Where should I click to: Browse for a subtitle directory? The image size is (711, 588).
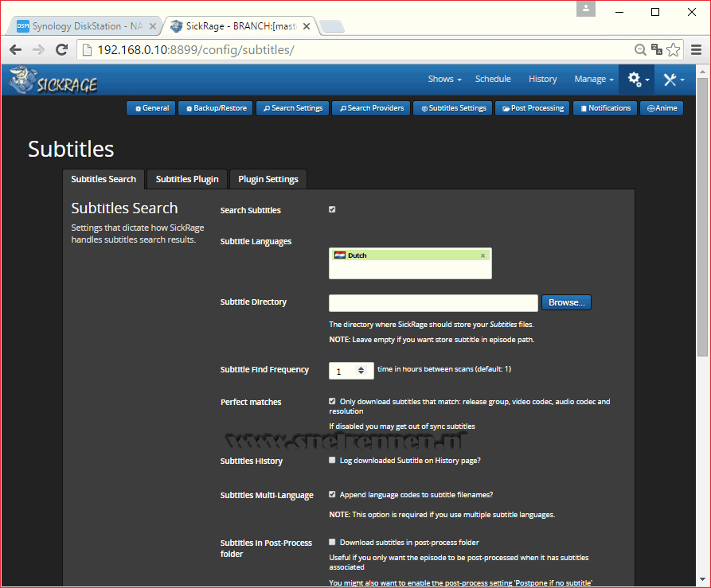pos(566,302)
